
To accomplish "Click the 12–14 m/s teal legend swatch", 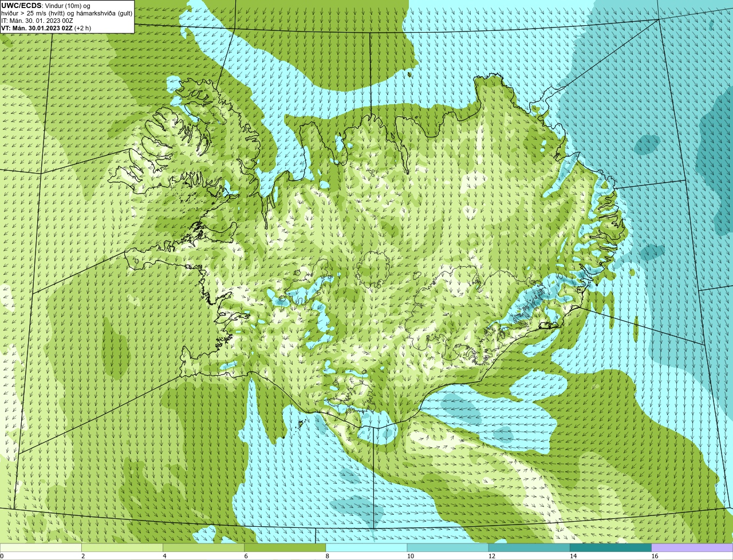I will 529,547.
